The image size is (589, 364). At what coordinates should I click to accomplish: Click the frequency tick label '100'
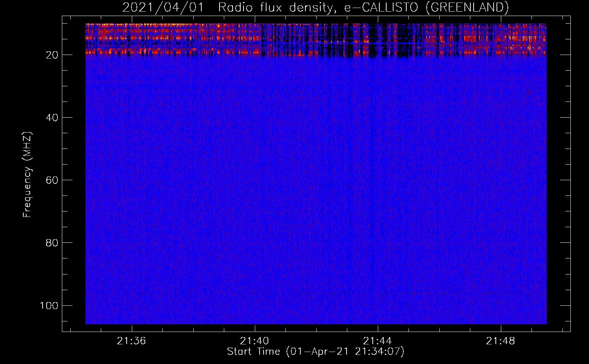pos(49,305)
